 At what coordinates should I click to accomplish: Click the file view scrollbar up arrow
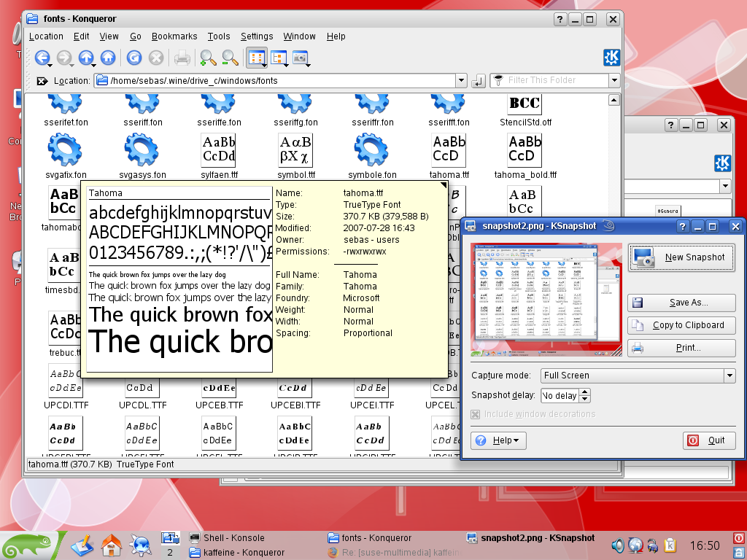click(x=614, y=100)
